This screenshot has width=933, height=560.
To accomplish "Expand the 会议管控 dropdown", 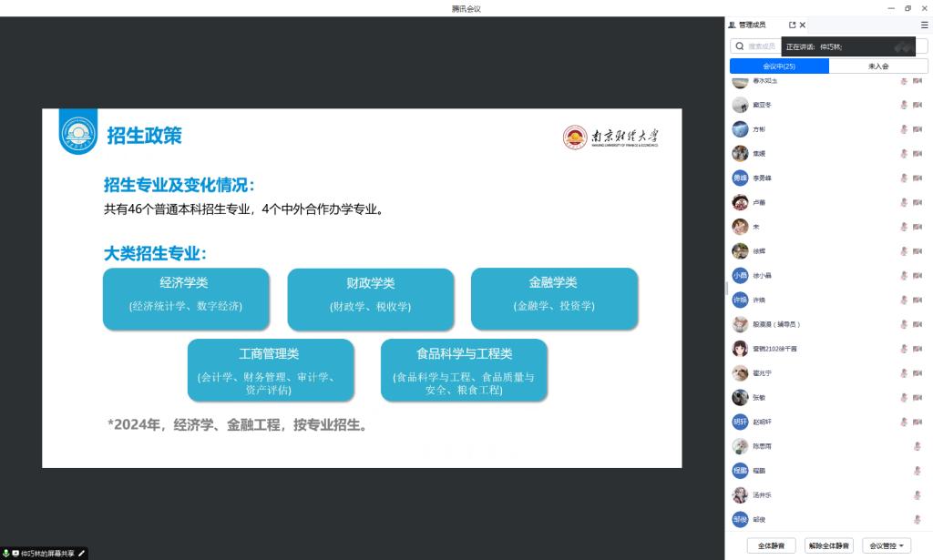I will tap(887, 545).
